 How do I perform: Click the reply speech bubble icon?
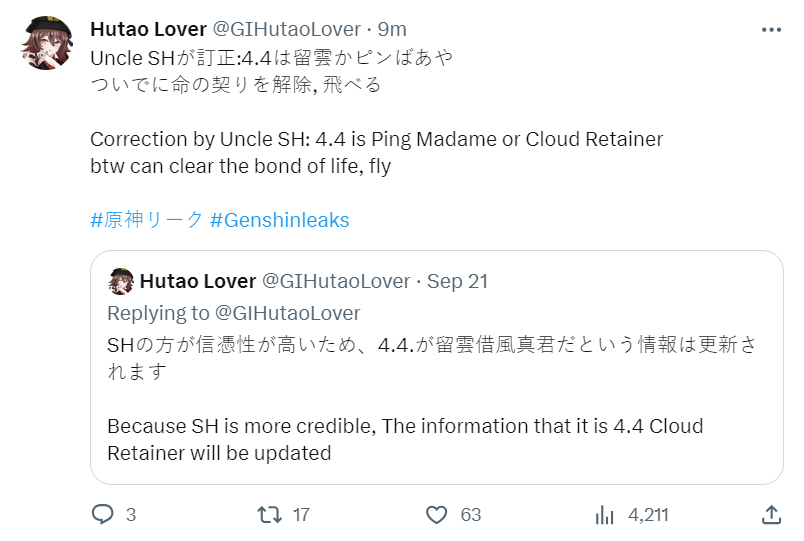coord(103,514)
